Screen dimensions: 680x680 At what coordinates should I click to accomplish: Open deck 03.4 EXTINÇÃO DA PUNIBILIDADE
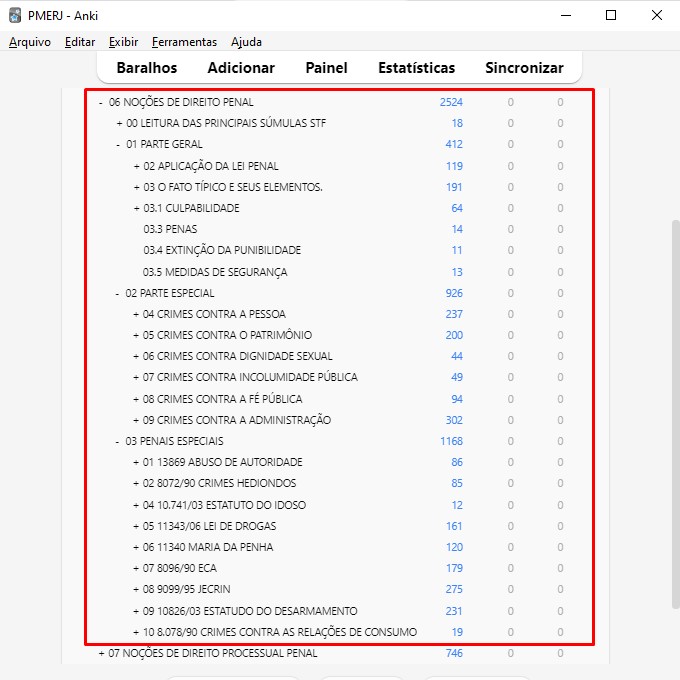point(222,250)
